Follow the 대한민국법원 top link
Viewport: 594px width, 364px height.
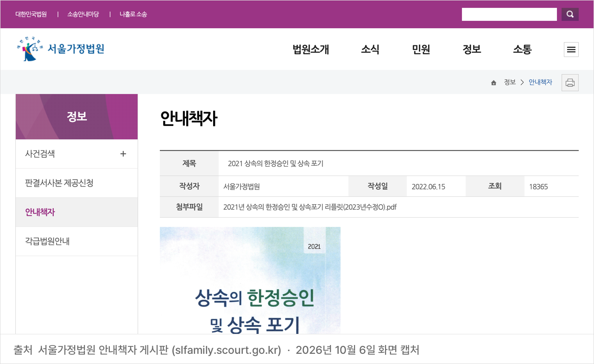31,14
